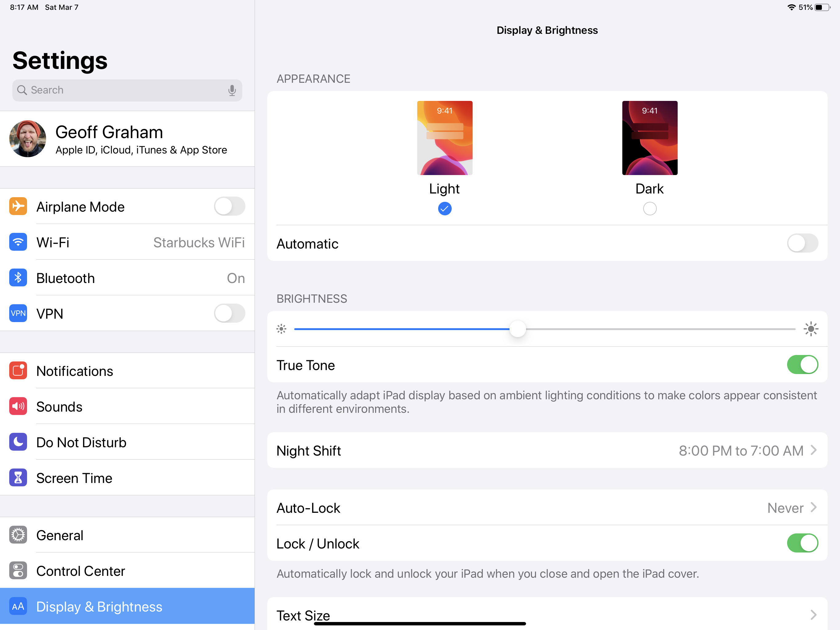Screen dimensions: 840x630
Task: Tap the Wi-Fi sidebar icon
Action: [18, 242]
